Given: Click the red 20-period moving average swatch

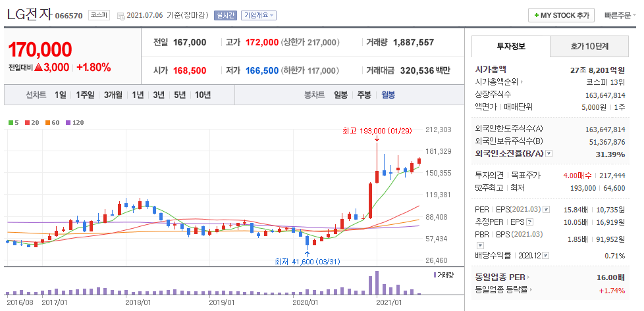Looking at the screenshot, I should [27, 122].
